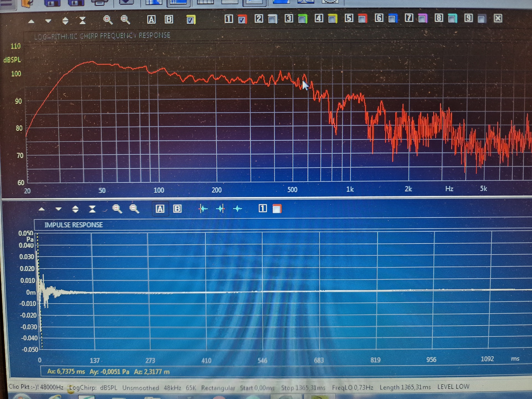Set impulse window start marker
The height and width of the screenshot is (399, 532).
pos(203,209)
